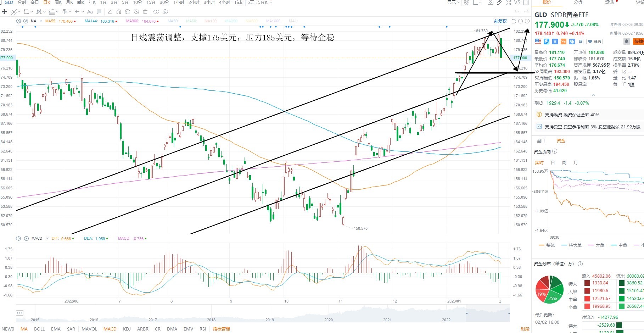644x333 pixels.
Task: Hide all drawings with the eye-slash icon
Action: [x=136, y=12]
